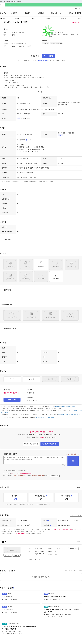This screenshot has width=82, height=644.
Task: Click the 로그인 link
Action: pyautogui.click(x=77, y=8)
